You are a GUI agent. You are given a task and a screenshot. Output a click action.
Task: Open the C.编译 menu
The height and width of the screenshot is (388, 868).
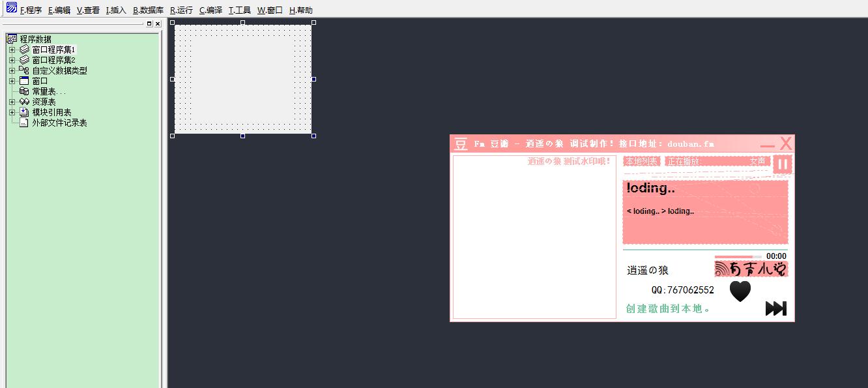click(210, 10)
